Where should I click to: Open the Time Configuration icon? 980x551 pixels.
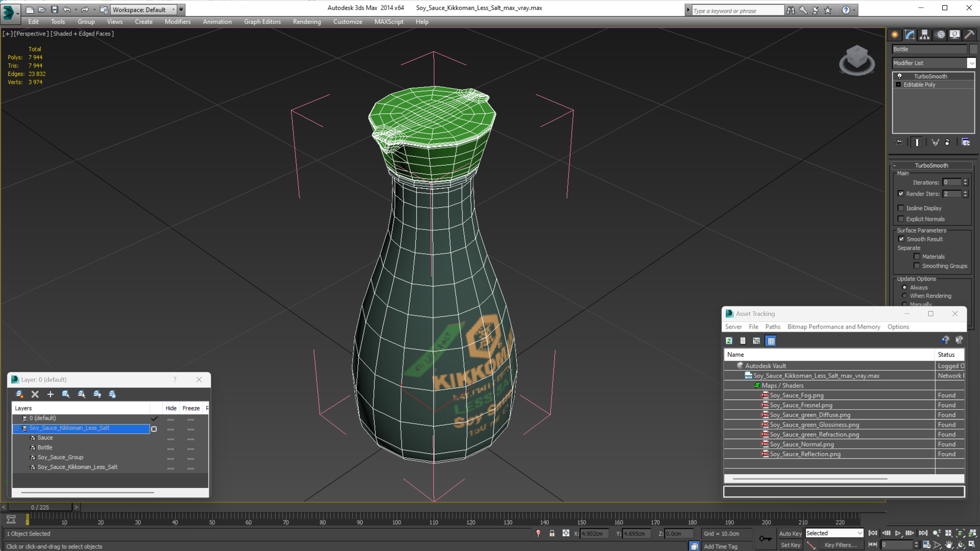click(x=927, y=545)
